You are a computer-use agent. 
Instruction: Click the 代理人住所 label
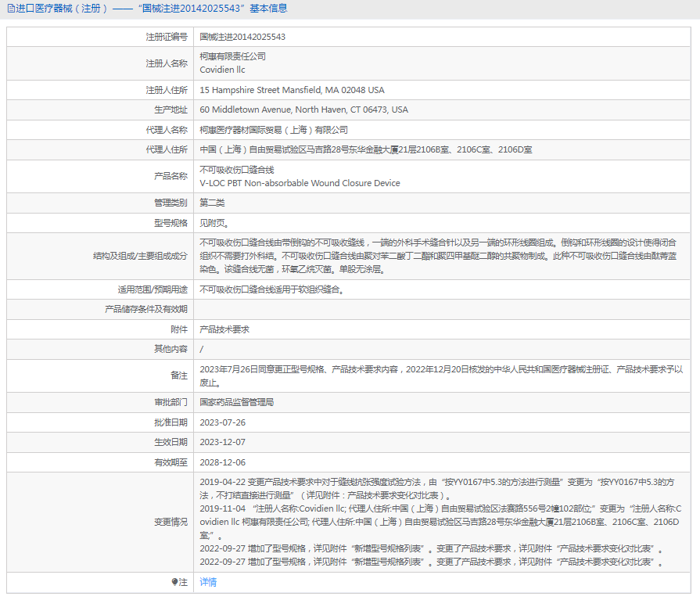pos(167,149)
